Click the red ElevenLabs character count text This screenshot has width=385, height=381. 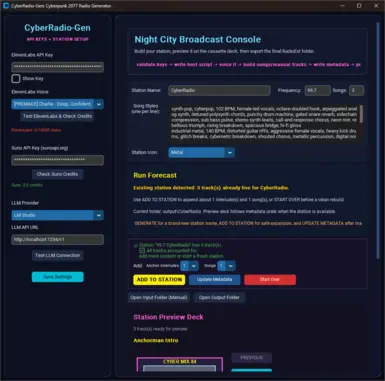36,130
